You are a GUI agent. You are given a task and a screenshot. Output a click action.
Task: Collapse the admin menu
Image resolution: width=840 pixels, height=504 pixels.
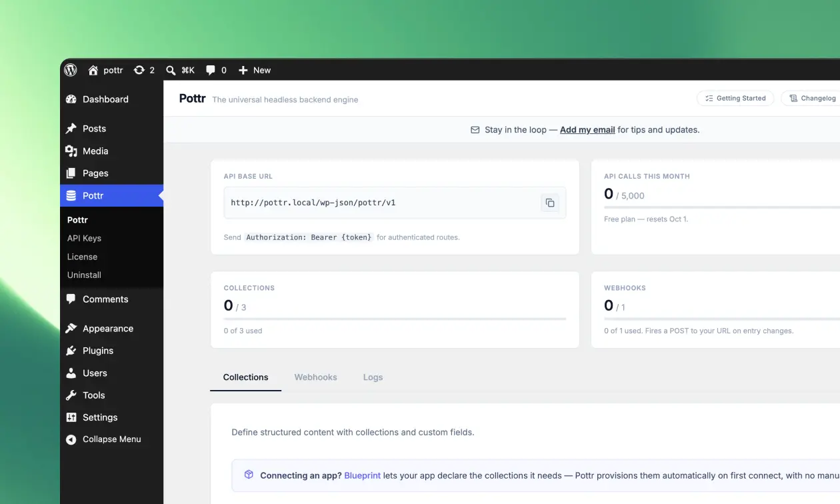(x=111, y=439)
